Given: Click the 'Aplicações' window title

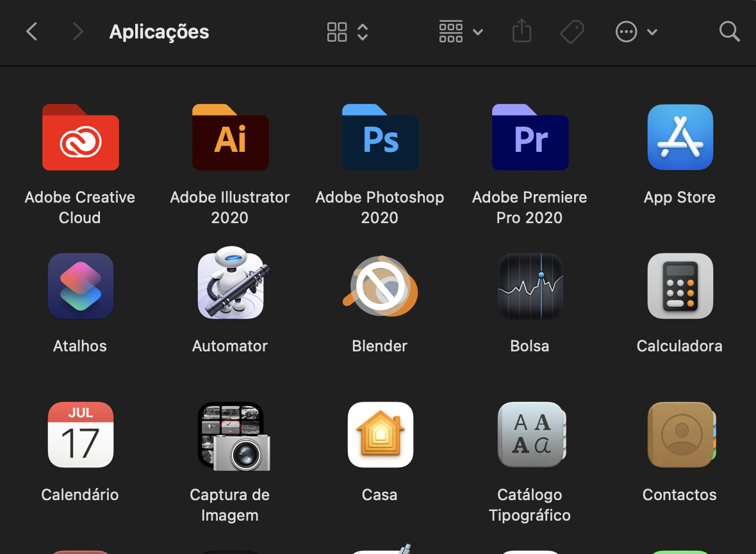Looking at the screenshot, I should pos(159,32).
